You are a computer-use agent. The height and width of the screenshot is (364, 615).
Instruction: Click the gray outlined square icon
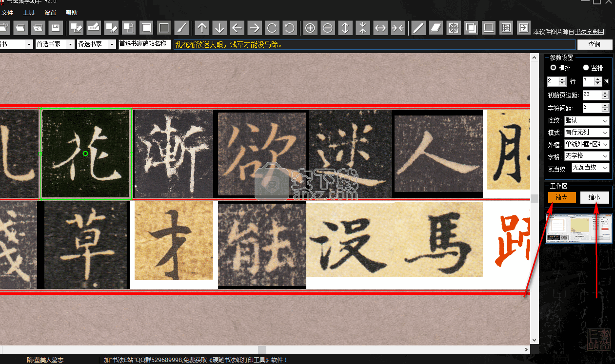[x=164, y=27]
